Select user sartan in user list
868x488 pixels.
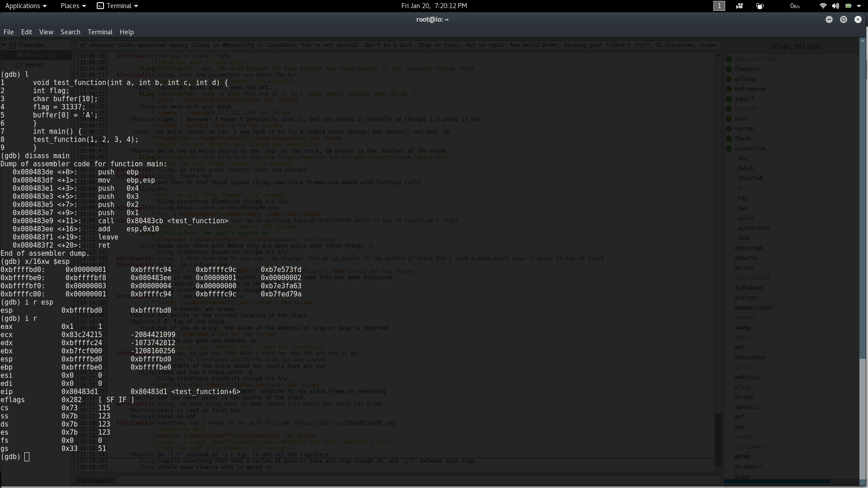(744, 129)
